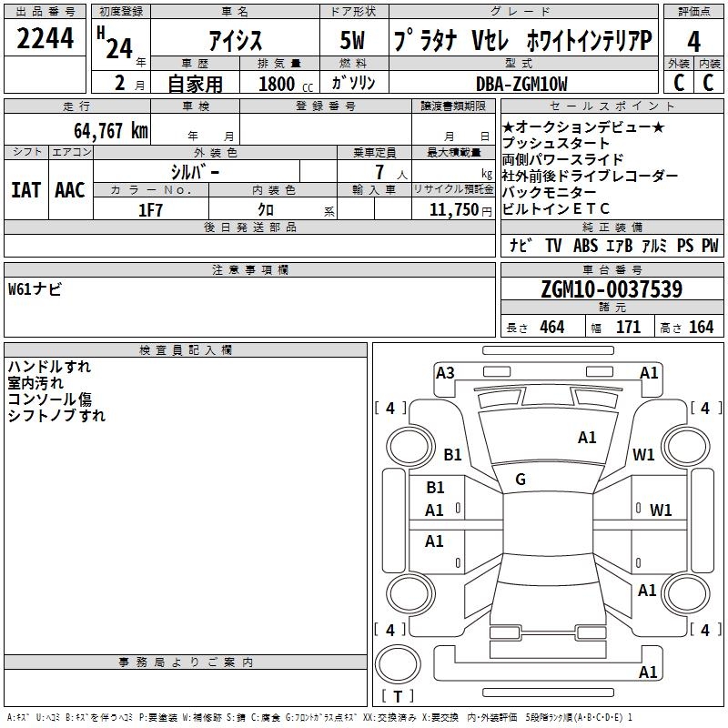This screenshot has height=728, width=728.
Task: Click the 注意事項欄 header
Action: coord(249,269)
